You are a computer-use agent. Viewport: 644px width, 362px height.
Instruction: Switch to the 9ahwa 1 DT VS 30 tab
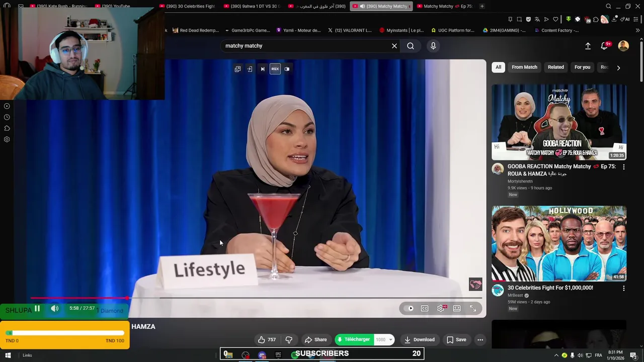252,6
